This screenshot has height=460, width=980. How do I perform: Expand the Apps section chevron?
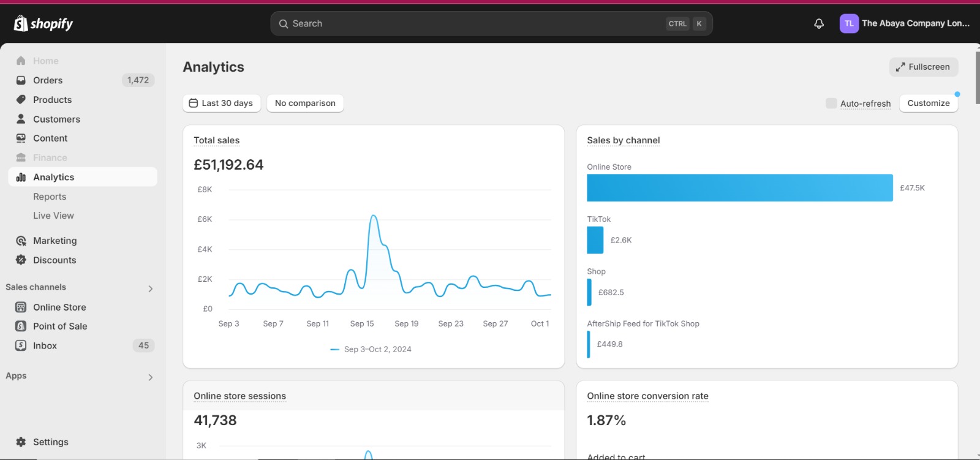[x=151, y=377]
